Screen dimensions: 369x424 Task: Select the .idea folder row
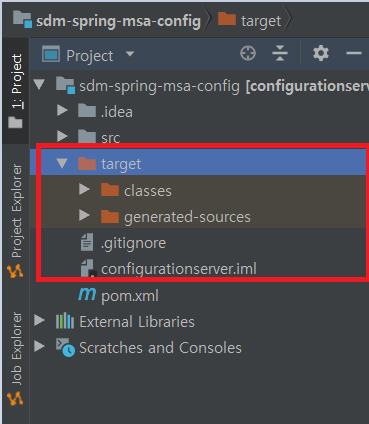click(x=199, y=111)
